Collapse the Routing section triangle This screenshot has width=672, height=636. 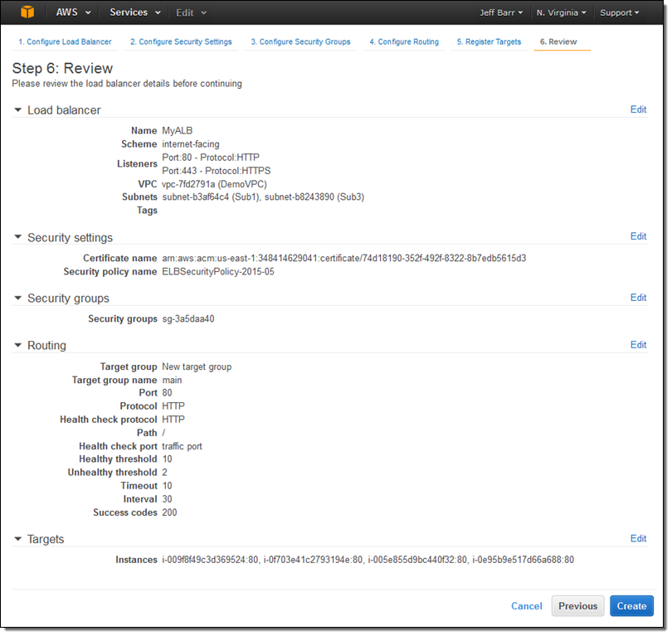(18, 345)
